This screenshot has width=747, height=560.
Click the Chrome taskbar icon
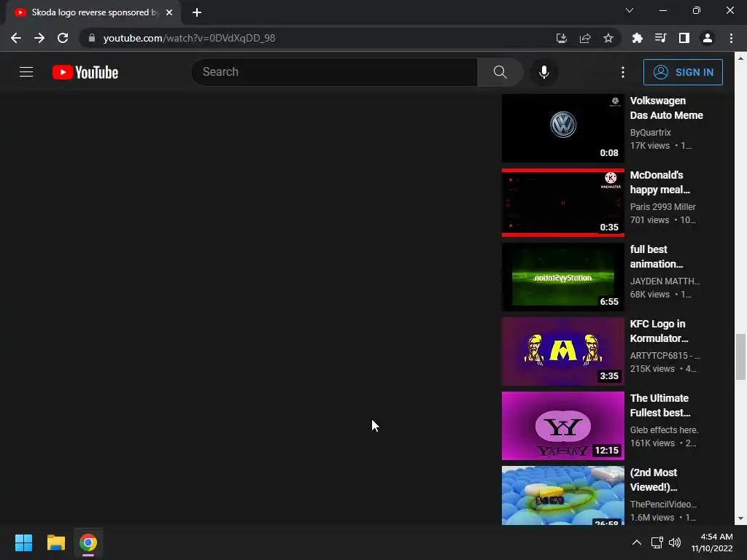point(88,542)
